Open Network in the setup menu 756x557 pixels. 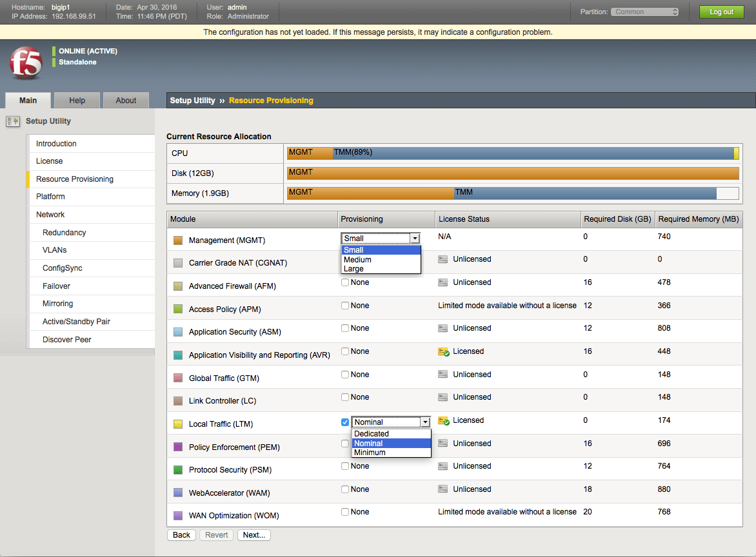point(92,215)
